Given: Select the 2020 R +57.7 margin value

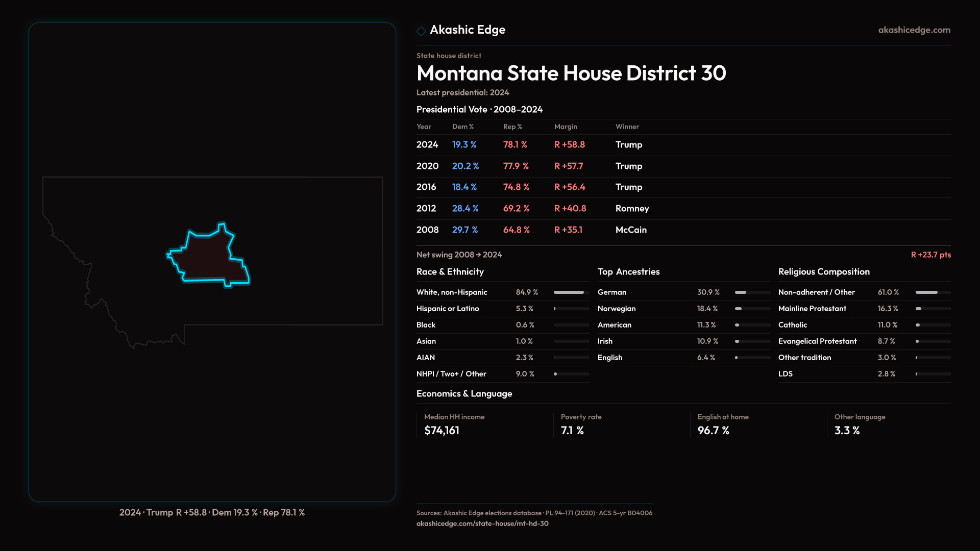Looking at the screenshot, I should coord(568,166).
